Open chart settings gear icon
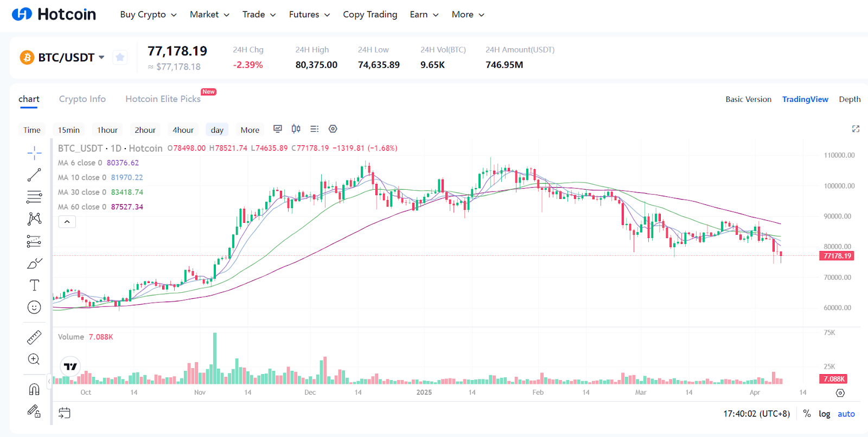 tap(333, 129)
